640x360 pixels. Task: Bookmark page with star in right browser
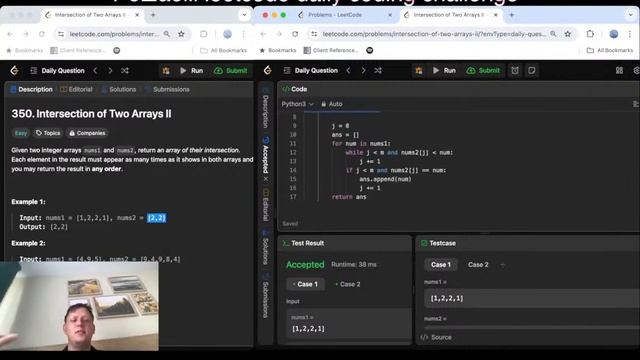568,34
